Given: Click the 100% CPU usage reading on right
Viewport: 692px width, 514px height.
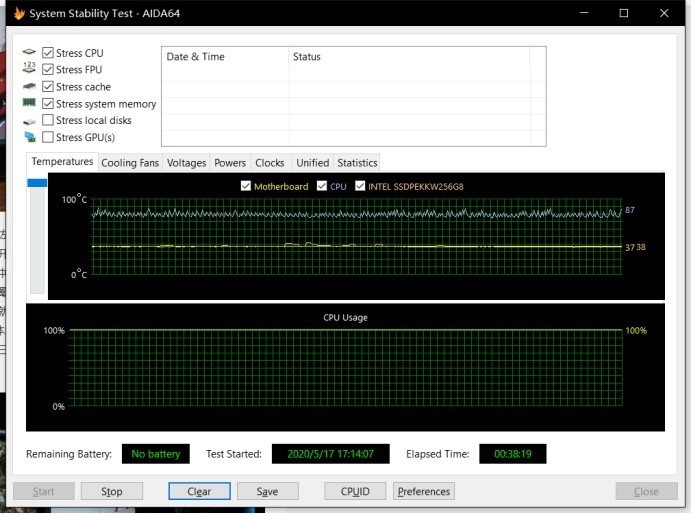Looking at the screenshot, I should pyautogui.click(x=636, y=330).
